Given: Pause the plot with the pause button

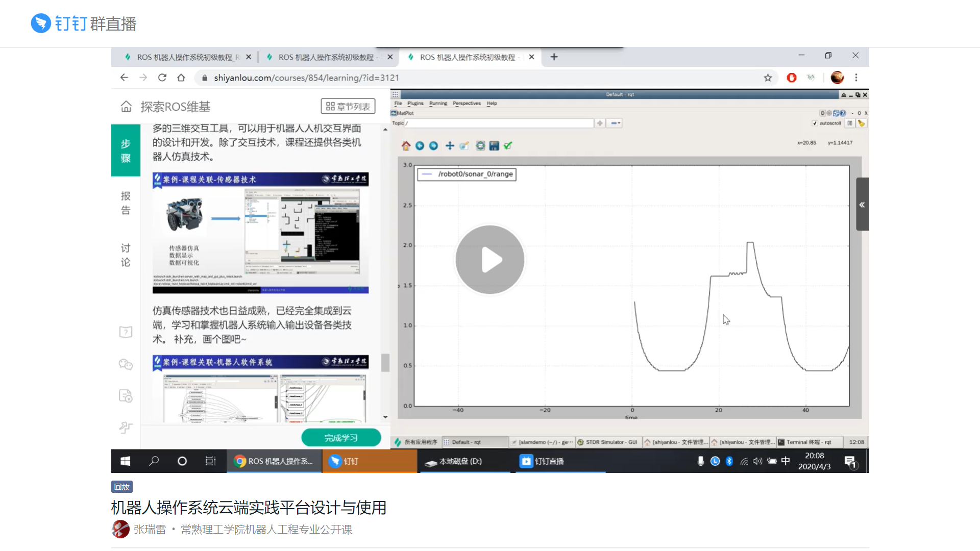Looking at the screenshot, I should point(849,123).
